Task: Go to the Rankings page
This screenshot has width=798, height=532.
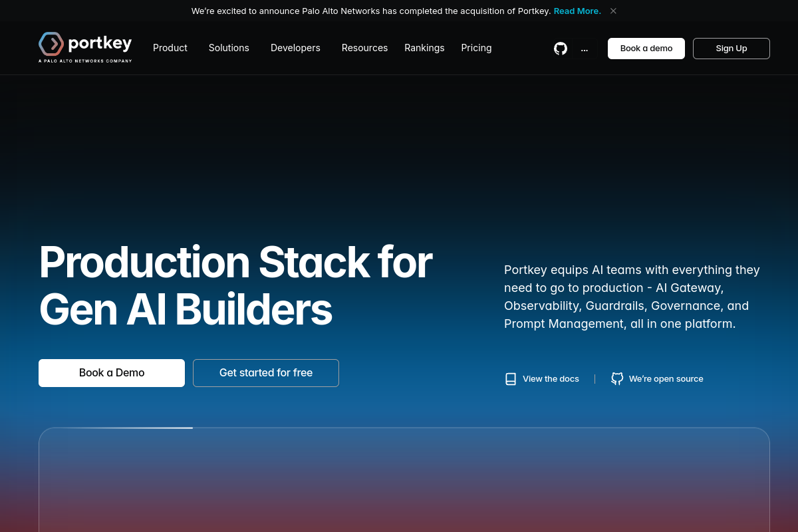Action: 424,48
